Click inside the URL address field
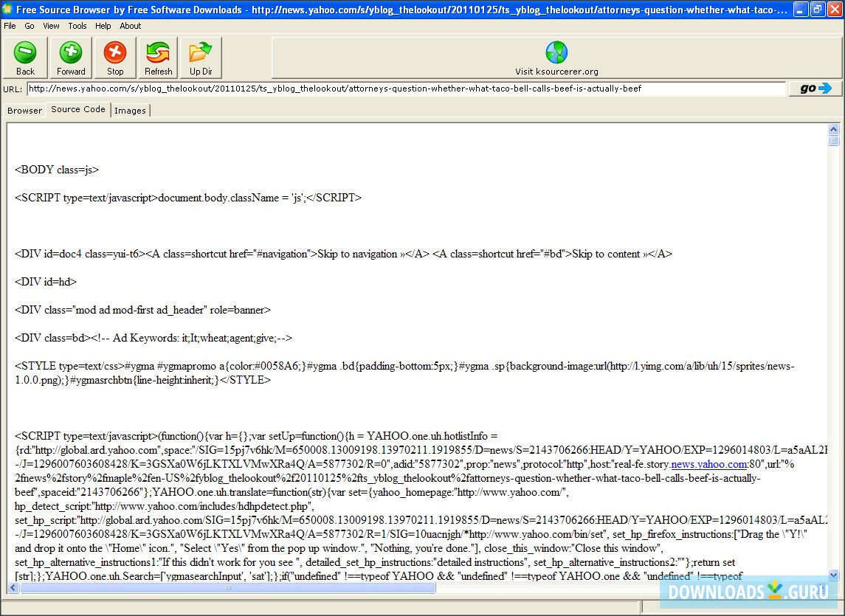The width and height of the screenshot is (845, 616). tap(406, 88)
